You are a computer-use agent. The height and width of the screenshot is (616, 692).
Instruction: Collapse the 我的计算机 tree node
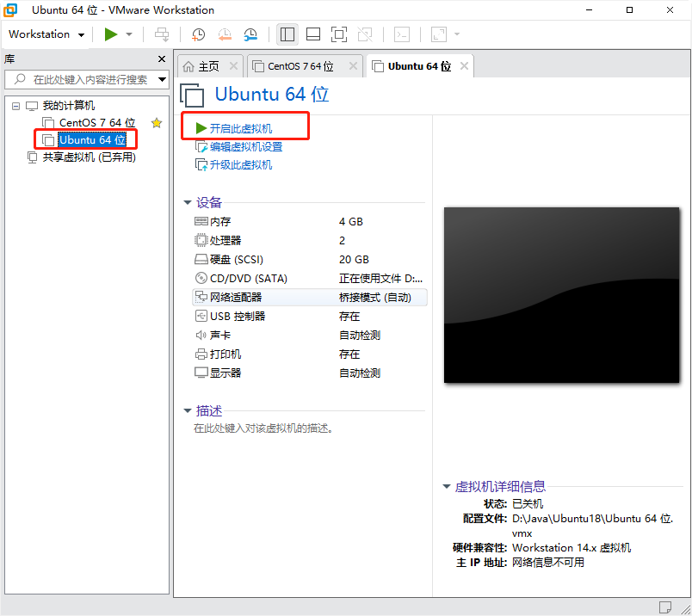coord(15,107)
